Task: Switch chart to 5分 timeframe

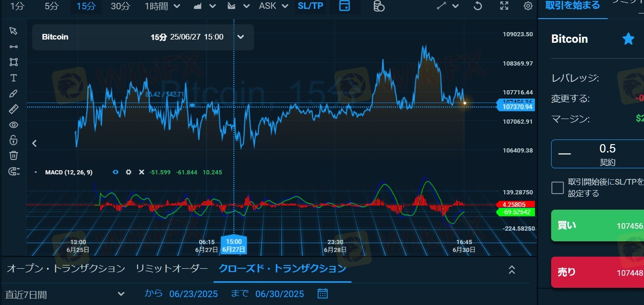Action: point(52,6)
